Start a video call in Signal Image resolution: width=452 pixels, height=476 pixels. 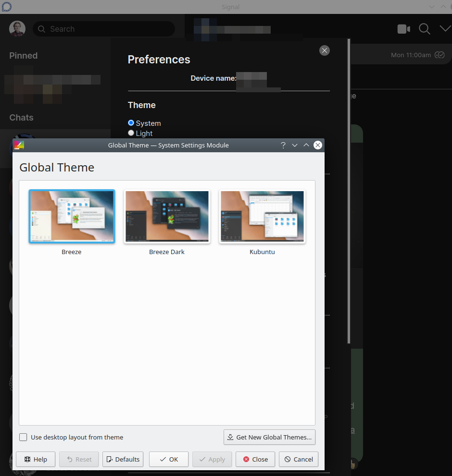click(x=403, y=29)
